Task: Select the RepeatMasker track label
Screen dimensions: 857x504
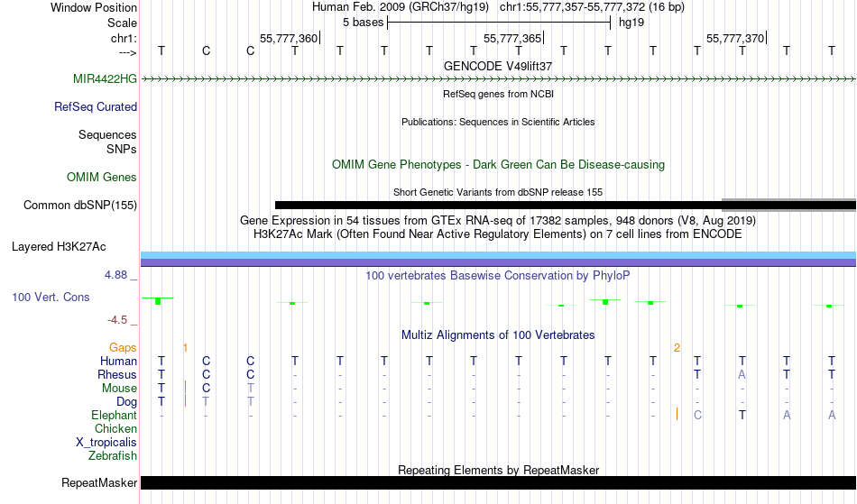Action: tap(99, 482)
